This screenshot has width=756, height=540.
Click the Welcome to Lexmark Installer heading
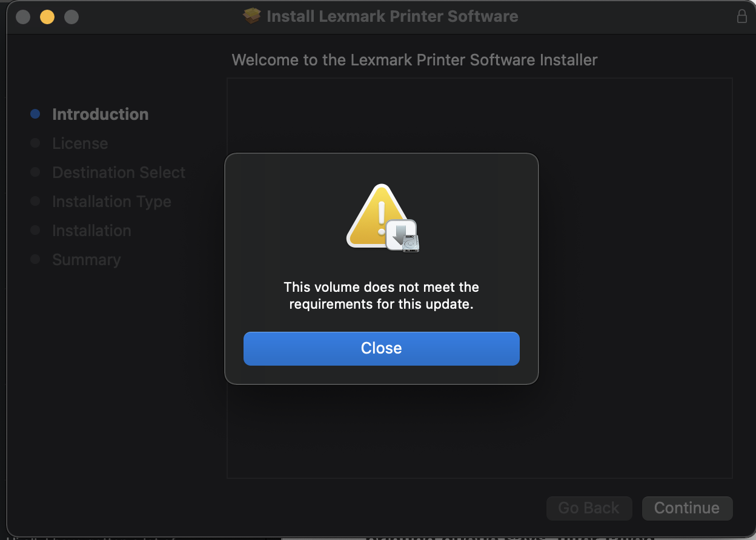pos(414,60)
